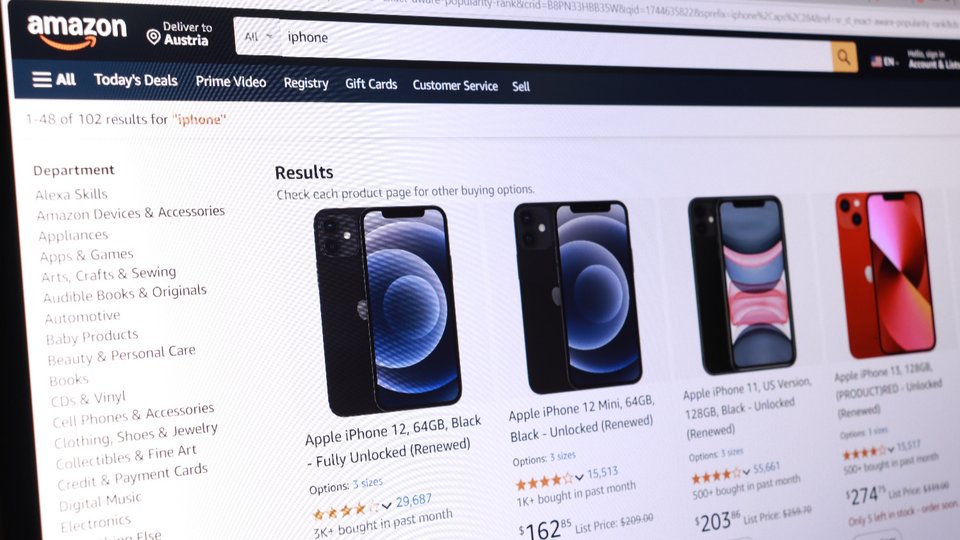
Task: Open the red iPhone 13 product image
Action: pos(886,274)
